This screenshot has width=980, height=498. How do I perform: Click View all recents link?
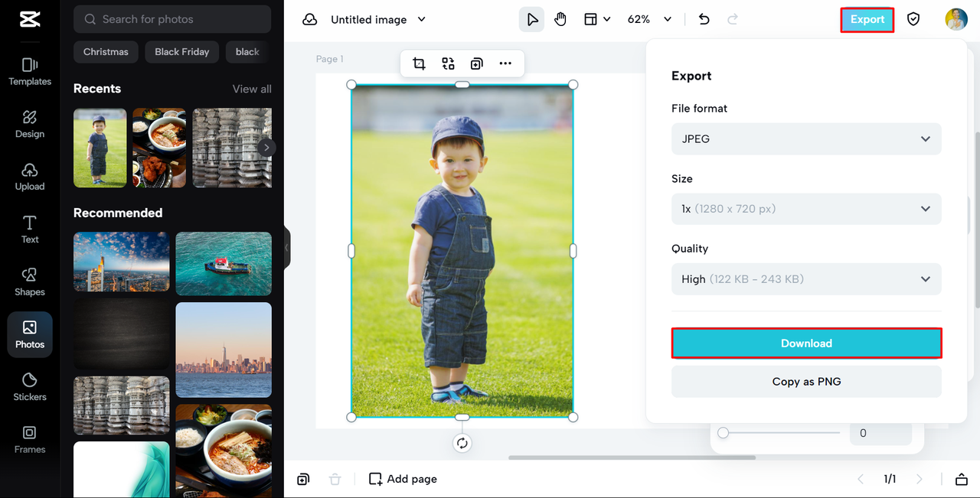pos(252,89)
